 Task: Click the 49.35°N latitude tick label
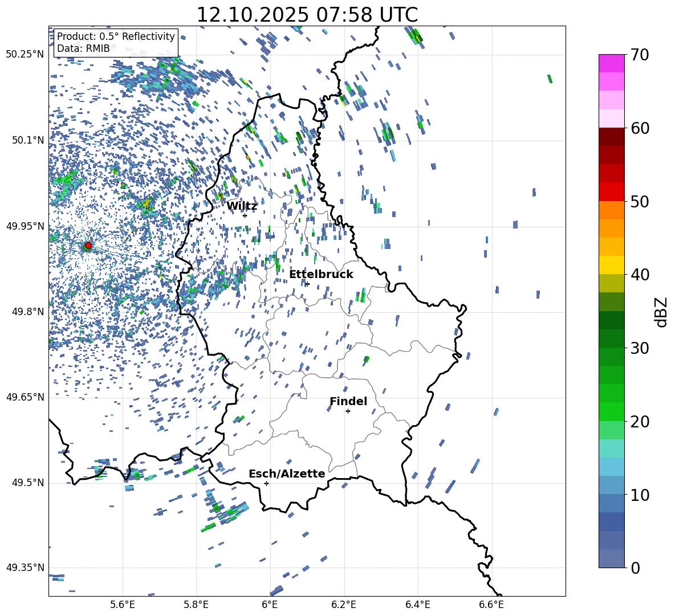point(25,568)
